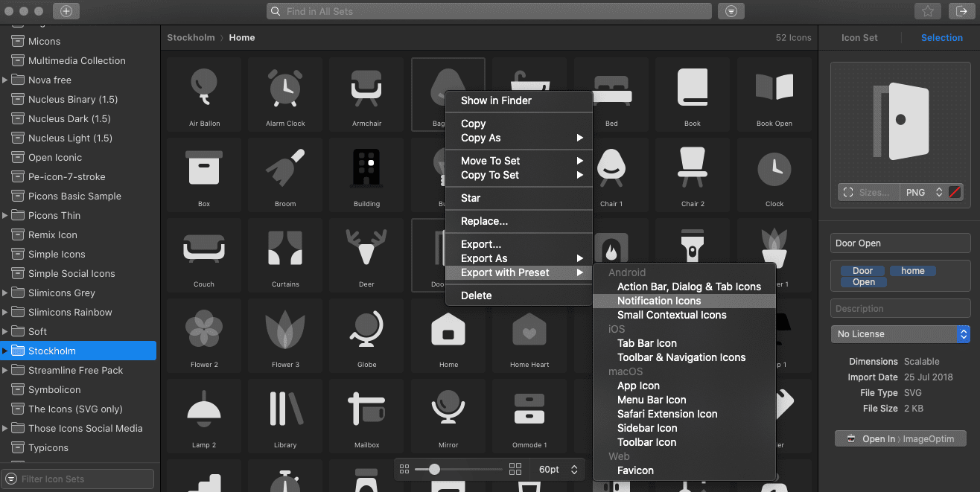
Task: Click the add new set plus button
Action: [66, 11]
